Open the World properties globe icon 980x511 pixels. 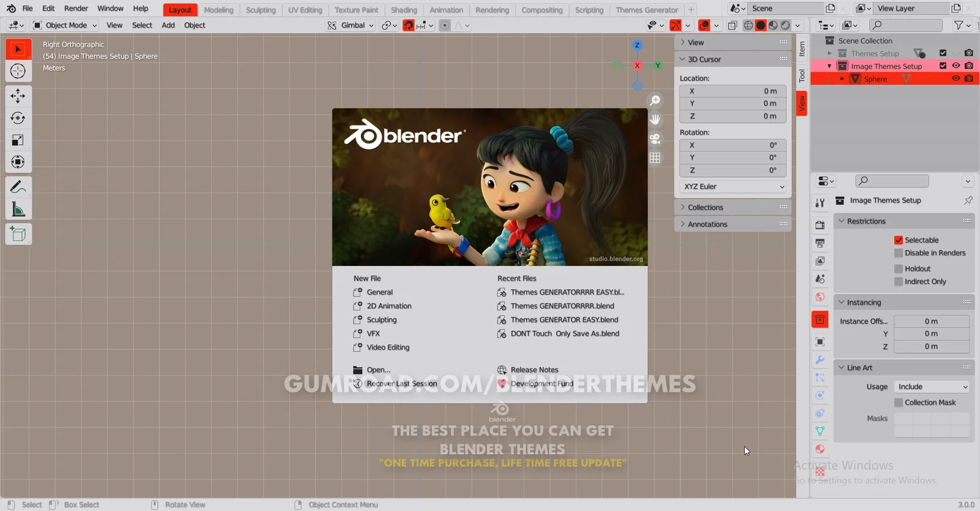[820, 297]
